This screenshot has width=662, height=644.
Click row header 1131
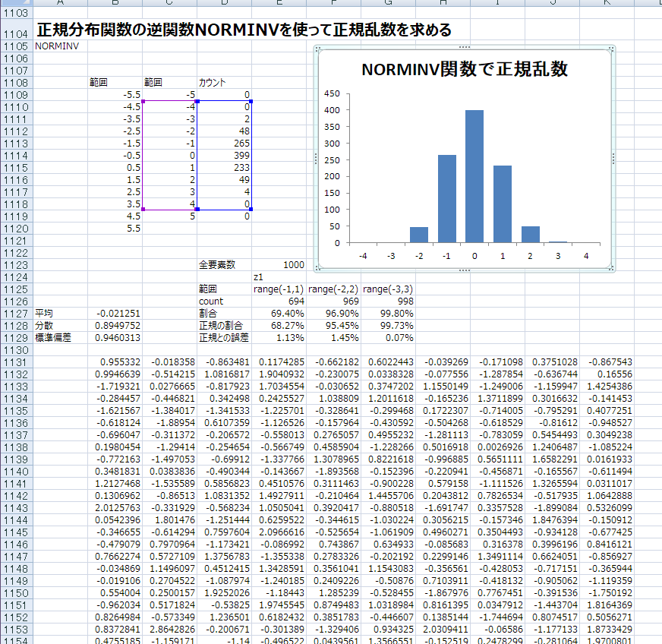coord(16,362)
